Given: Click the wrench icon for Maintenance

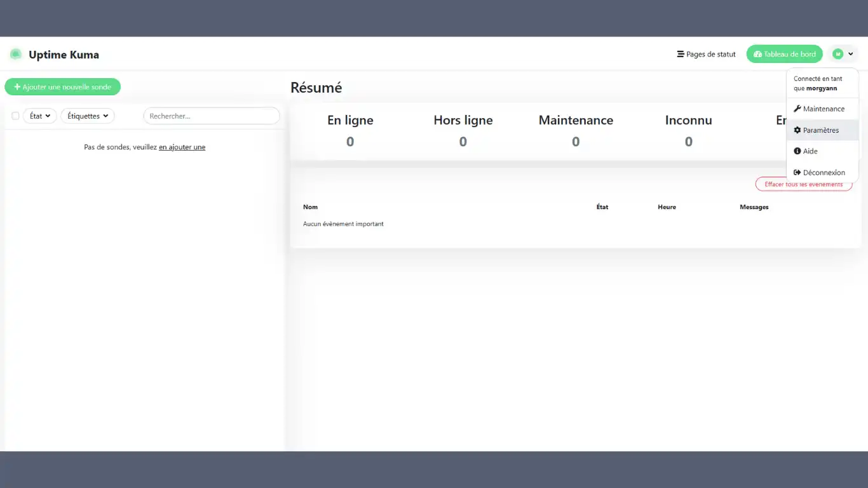Looking at the screenshot, I should click(797, 109).
